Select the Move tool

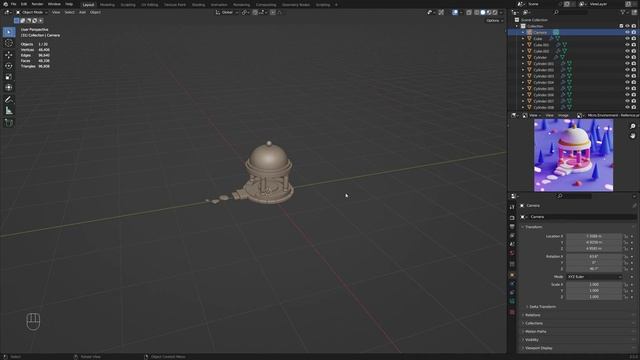(x=9, y=55)
